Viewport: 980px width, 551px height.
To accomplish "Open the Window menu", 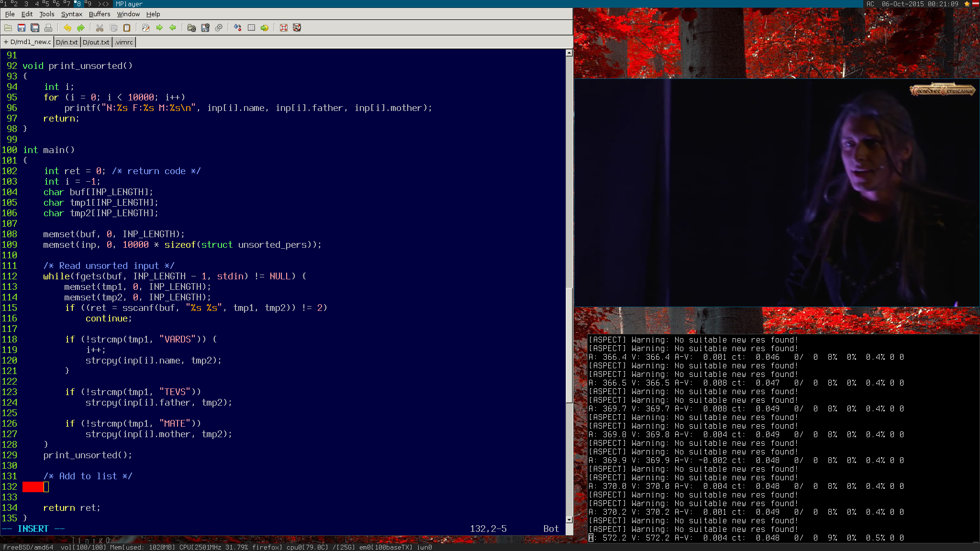I will point(128,14).
